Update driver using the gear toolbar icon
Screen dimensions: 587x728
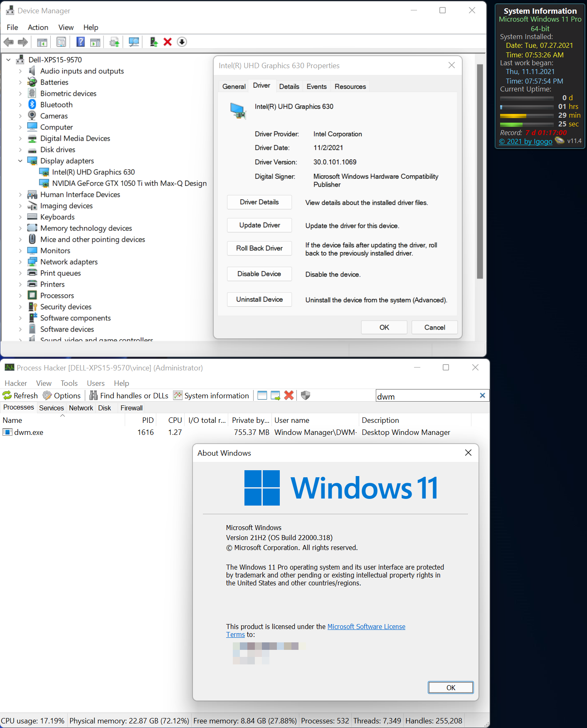(x=114, y=42)
